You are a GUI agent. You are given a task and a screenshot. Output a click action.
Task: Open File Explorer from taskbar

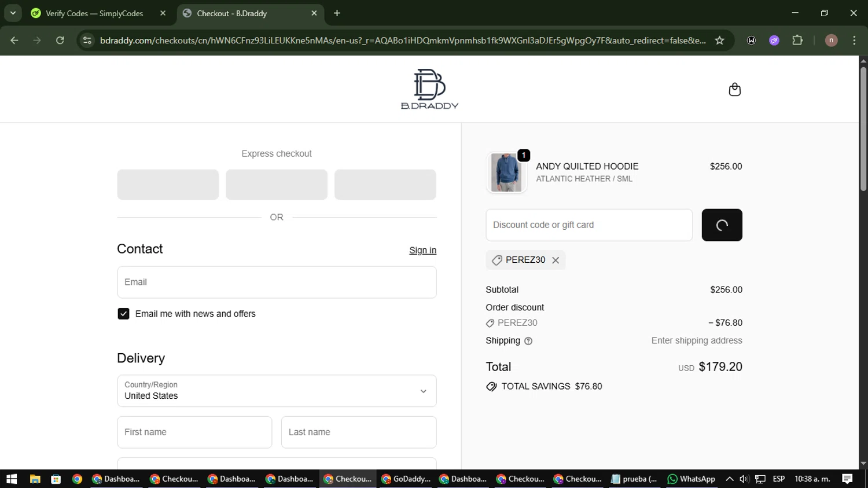(35, 479)
